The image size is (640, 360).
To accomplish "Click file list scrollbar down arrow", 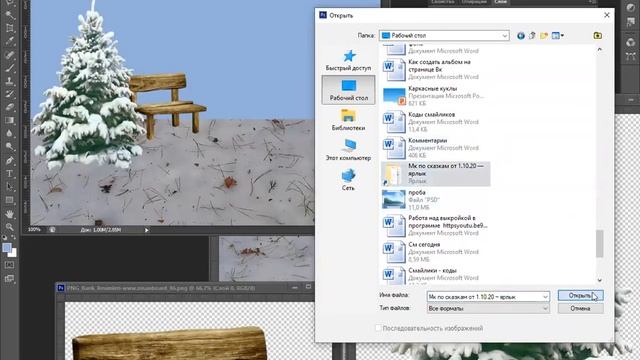I will pyautogui.click(x=600, y=280).
